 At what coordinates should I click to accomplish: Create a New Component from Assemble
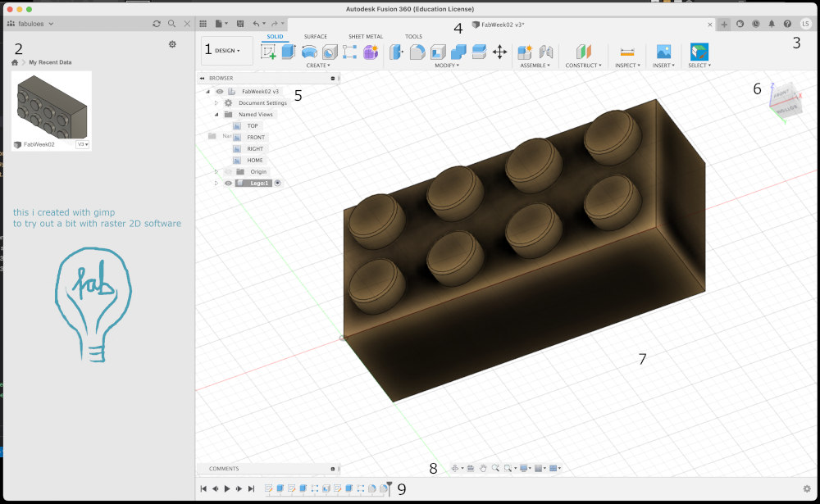point(525,52)
